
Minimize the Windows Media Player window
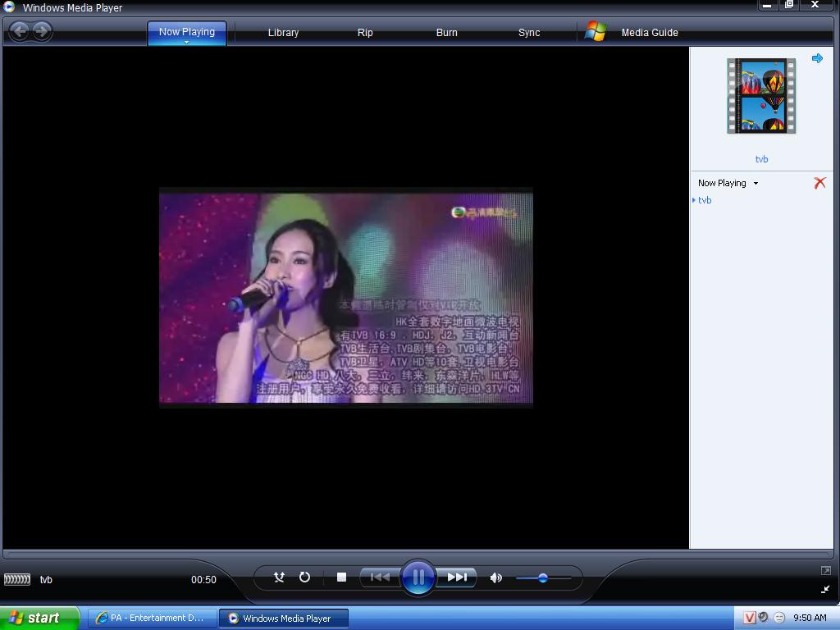pyautogui.click(x=767, y=6)
